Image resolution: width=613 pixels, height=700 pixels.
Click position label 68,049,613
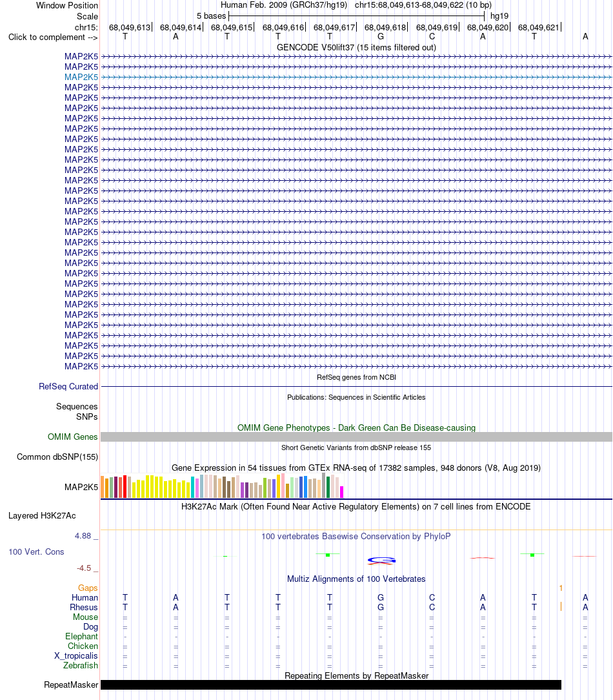pos(130,27)
